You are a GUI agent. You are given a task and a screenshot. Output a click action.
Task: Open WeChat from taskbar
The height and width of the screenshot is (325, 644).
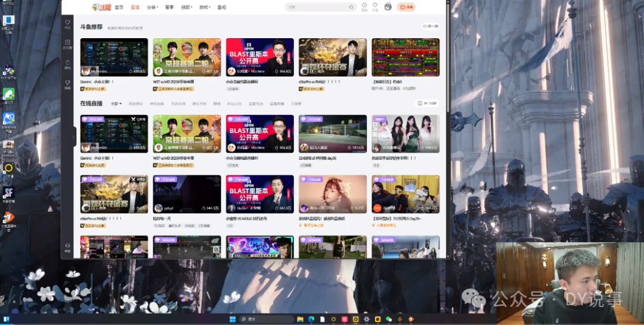click(389, 319)
